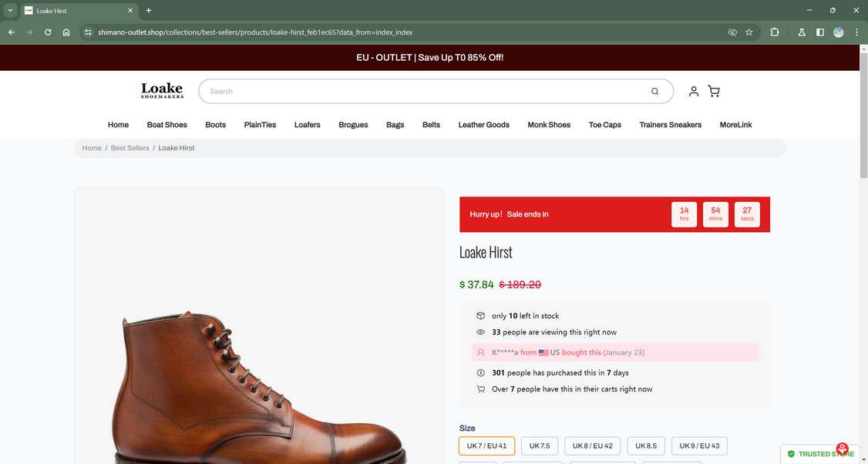Open browser extensions puzzle icon
Viewport: 868px width, 464px height.
click(x=775, y=32)
